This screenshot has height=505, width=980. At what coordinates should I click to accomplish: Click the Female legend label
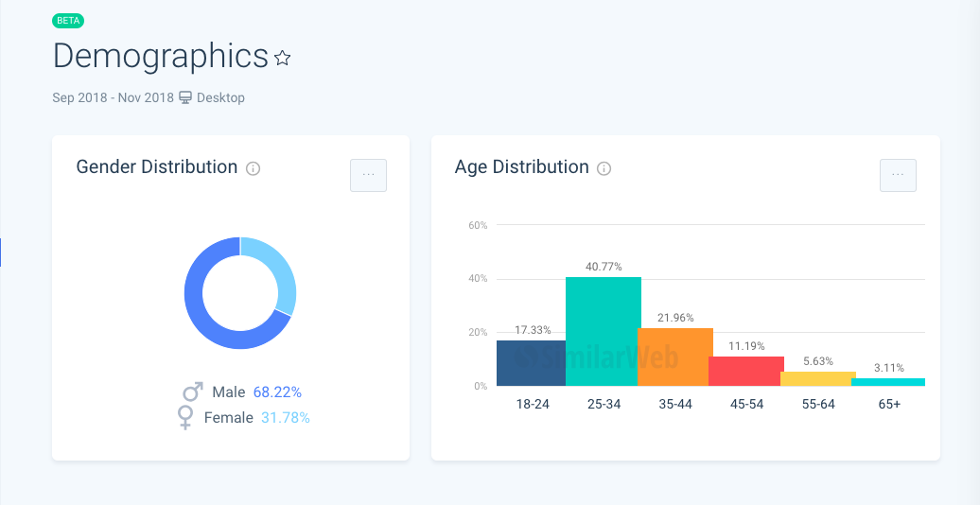[x=229, y=417]
